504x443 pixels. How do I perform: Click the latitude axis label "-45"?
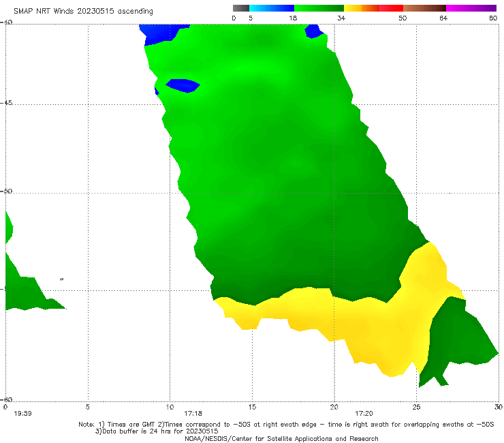pyautogui.click(x=6, y=103)
